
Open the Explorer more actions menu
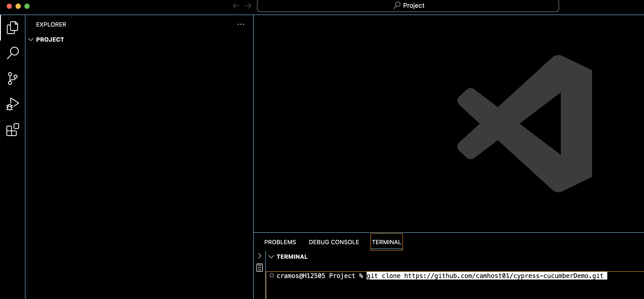click(241, 24)
